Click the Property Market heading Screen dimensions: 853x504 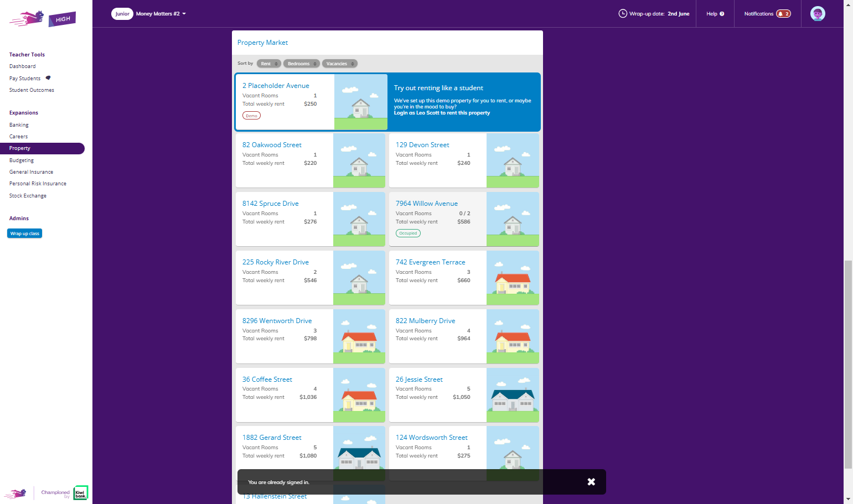[262, 43]
